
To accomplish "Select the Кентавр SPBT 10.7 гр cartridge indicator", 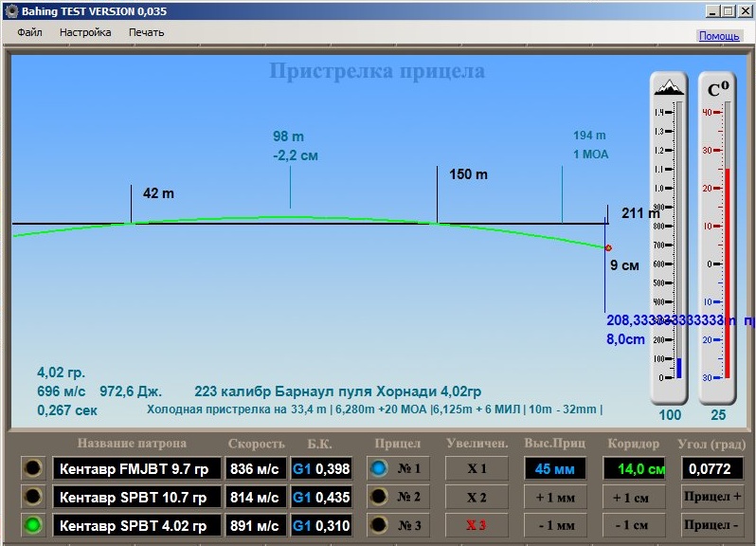I will click(x=33, y=497).
